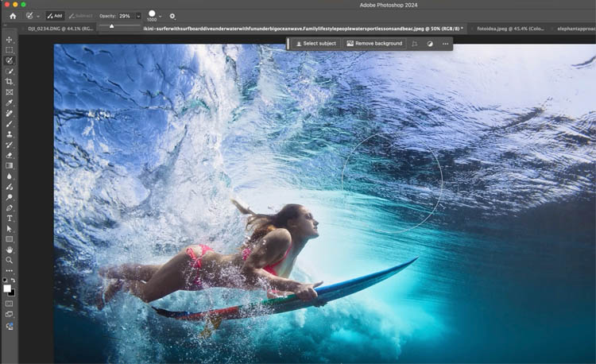Viewport: 596px width, 364px height.
Task: Click Remove background button
Action: click(x=374, y=44)
